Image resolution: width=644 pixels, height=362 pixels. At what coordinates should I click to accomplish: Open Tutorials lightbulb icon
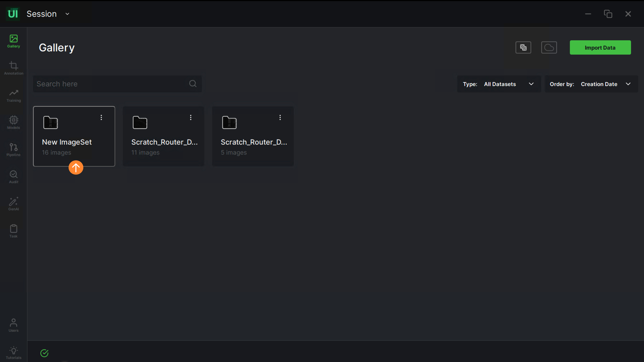coord(13,352)
